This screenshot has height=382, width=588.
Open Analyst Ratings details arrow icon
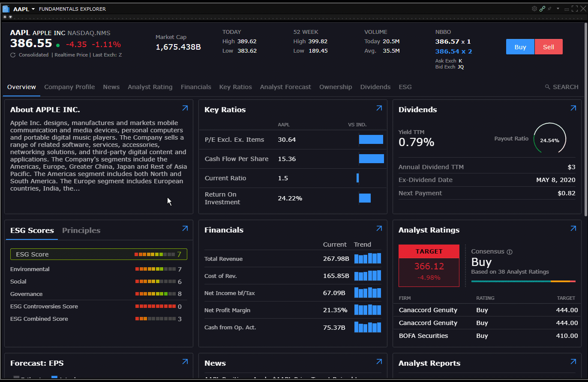(x=573, y=229)
